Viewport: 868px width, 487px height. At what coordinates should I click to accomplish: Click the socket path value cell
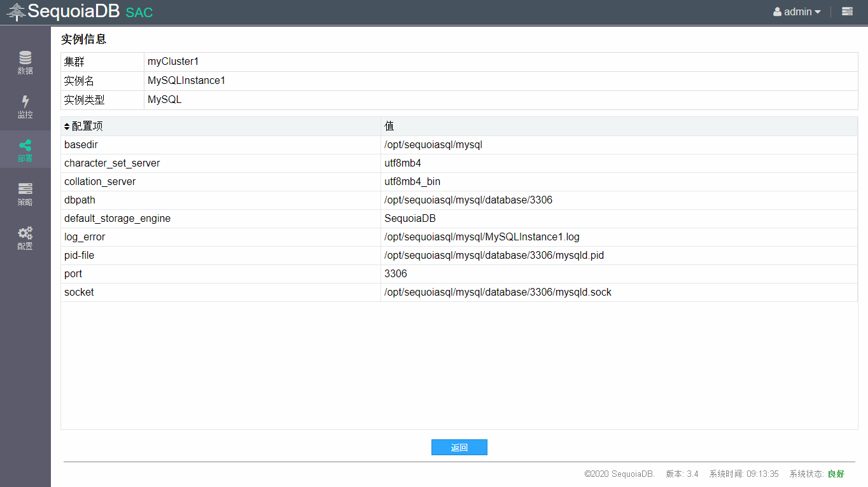(x=498, y=292)
